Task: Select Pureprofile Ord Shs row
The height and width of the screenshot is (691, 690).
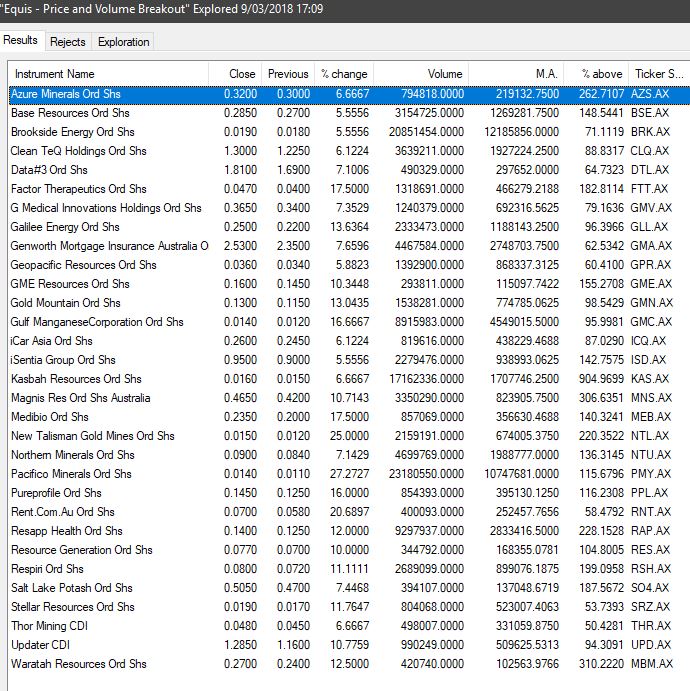Action: coord(349,493)
